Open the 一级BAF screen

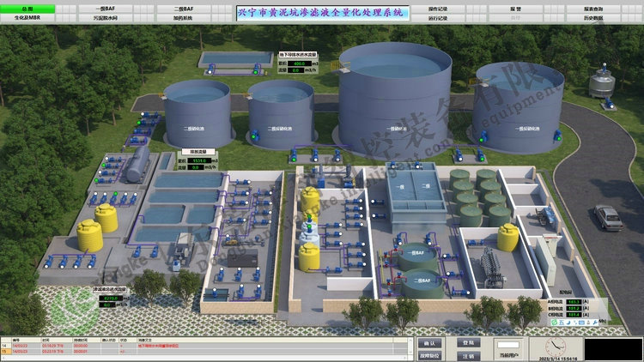(106, 9)
